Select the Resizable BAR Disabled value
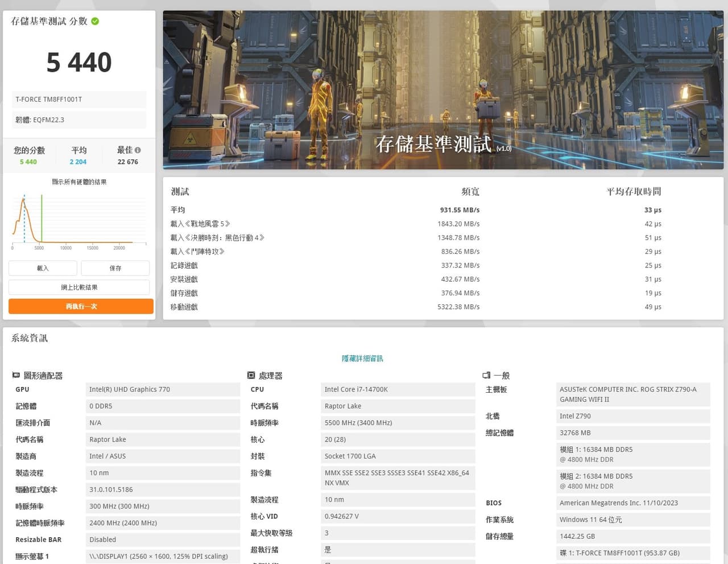Image resolution: width=728 pixels, height=564 pixels. click(163, 540)
